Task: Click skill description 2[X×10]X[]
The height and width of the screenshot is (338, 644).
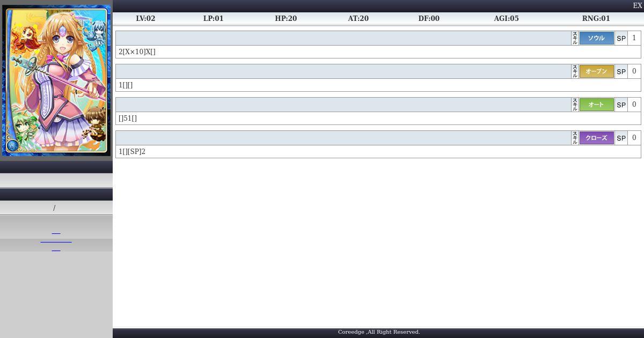Action: click(137, 52)
